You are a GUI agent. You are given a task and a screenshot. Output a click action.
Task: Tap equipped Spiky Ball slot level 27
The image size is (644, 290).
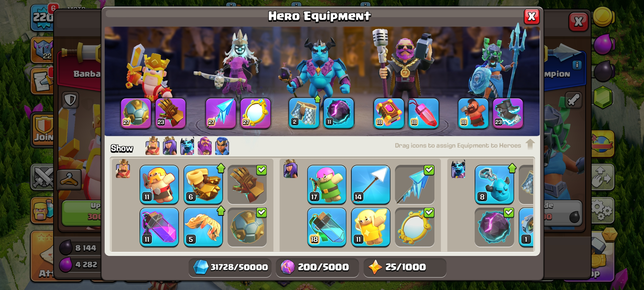[136, 113]
